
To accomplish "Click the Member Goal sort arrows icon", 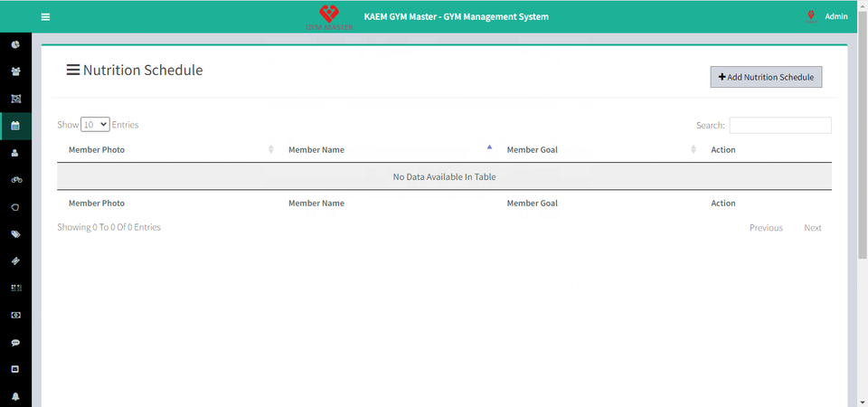I will pyautogui.click(x=693, y=149).
